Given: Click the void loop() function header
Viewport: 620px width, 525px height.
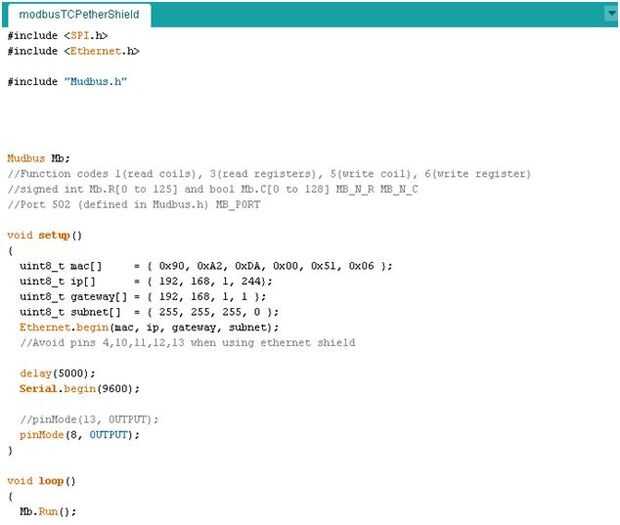Looking at the screenshot, I should (41, 481).
